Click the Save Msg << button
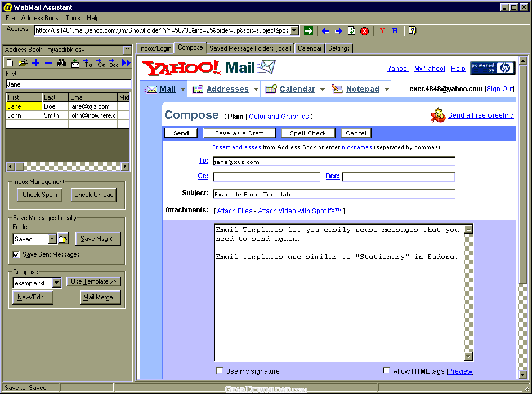 [98, 239]
